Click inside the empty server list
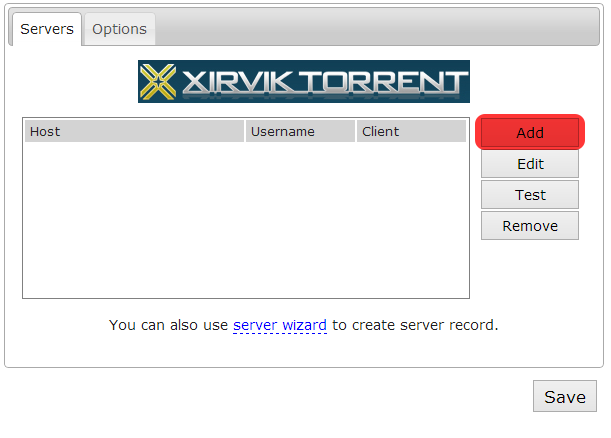The width and height of the screenshot is (611, 438). point(245,220)
